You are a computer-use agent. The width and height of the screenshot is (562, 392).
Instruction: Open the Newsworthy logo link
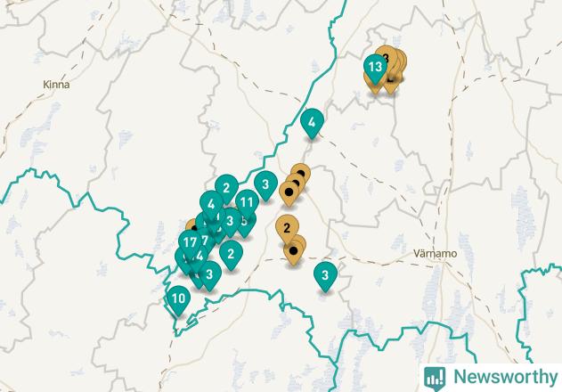491,377
